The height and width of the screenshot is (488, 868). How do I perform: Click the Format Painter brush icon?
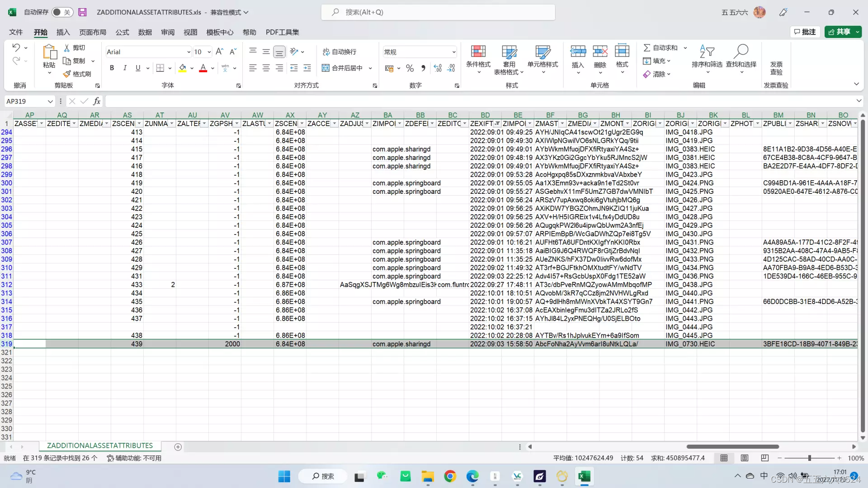click(x=67, y=74)
